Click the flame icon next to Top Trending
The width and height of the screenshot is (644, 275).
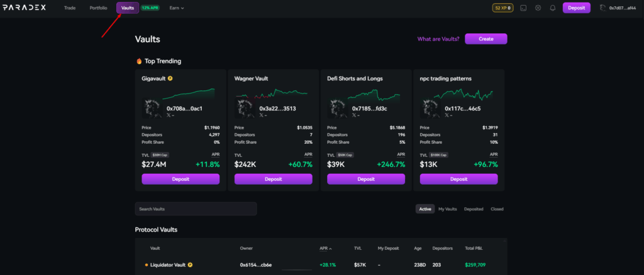[x=139, y=61]
